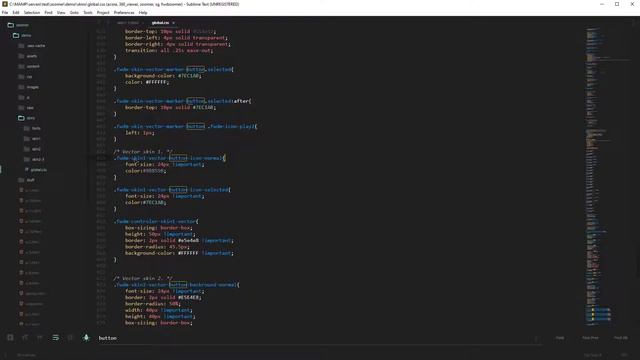Click the matches count in status bar
The image size is (640, 360).
point(26,355)
